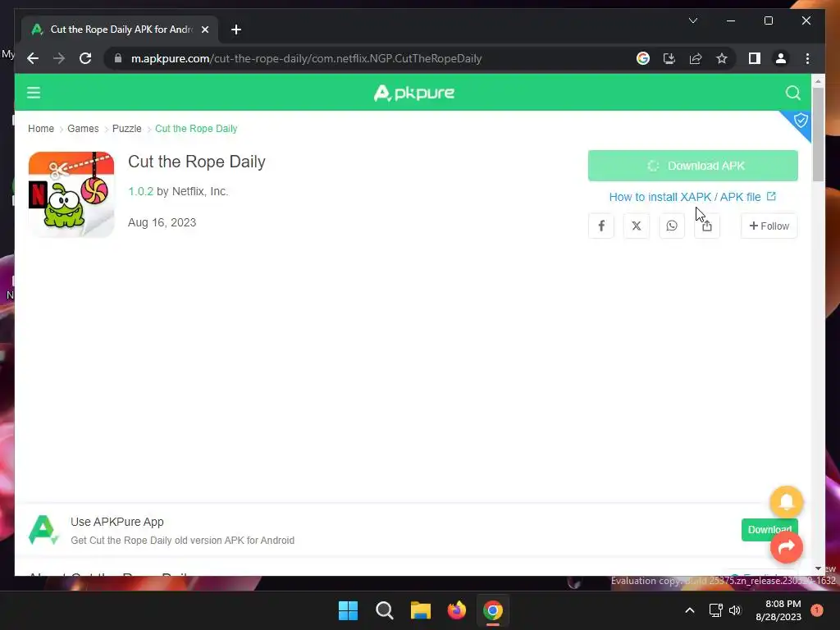Share the app via WhatsApp

point(672,226)
